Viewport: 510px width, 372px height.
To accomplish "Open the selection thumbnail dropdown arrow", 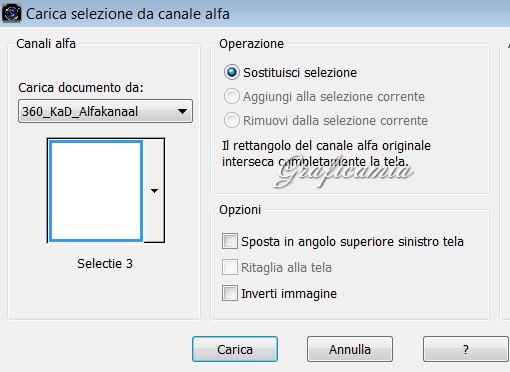I will 154,191.
